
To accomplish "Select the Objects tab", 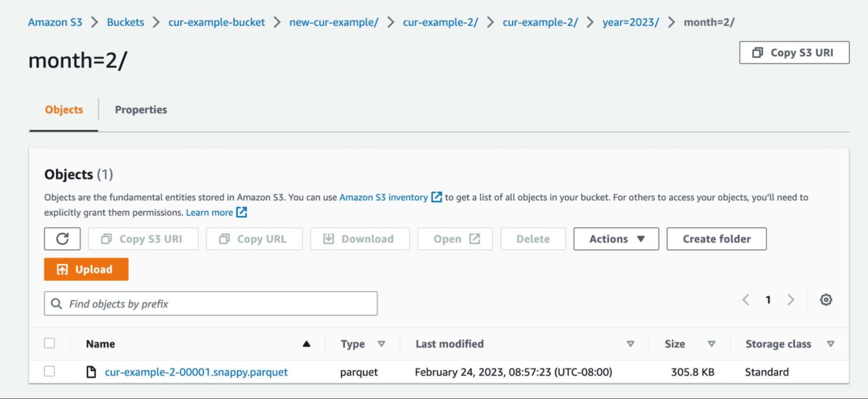I will (x=63, y=110).
